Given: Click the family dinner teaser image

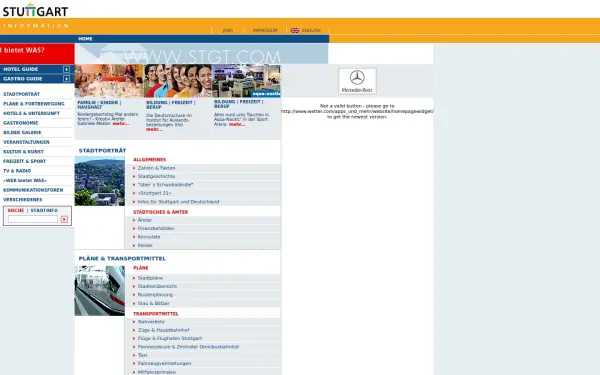Looking at the screenshot, I should (x=109, y=81).
